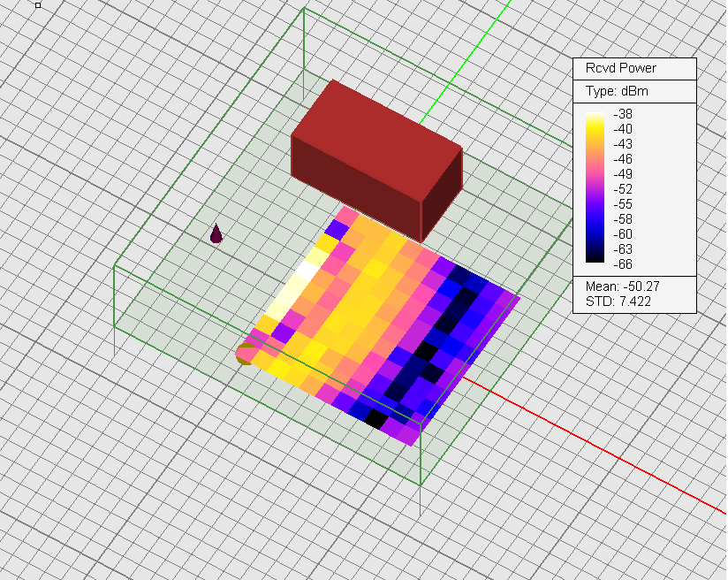Select the -38 value on the legend scale
Screen dimensions: 728x580
coord(623,114)
